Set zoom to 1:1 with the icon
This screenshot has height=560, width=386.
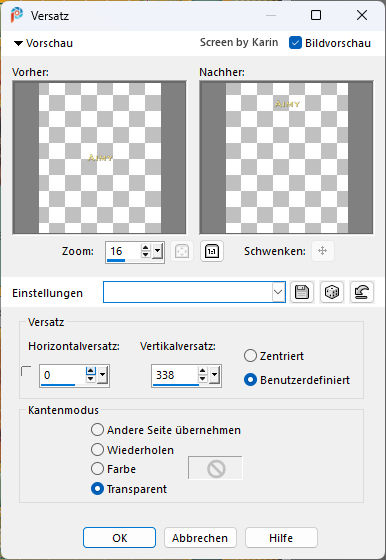[x=212, y=251]
